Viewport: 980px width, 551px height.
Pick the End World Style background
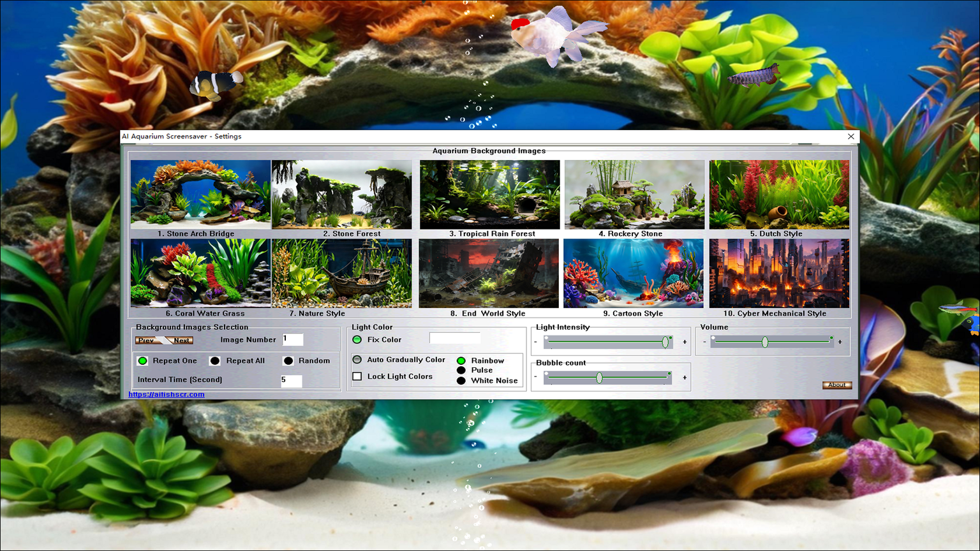[x=489, y=273]
